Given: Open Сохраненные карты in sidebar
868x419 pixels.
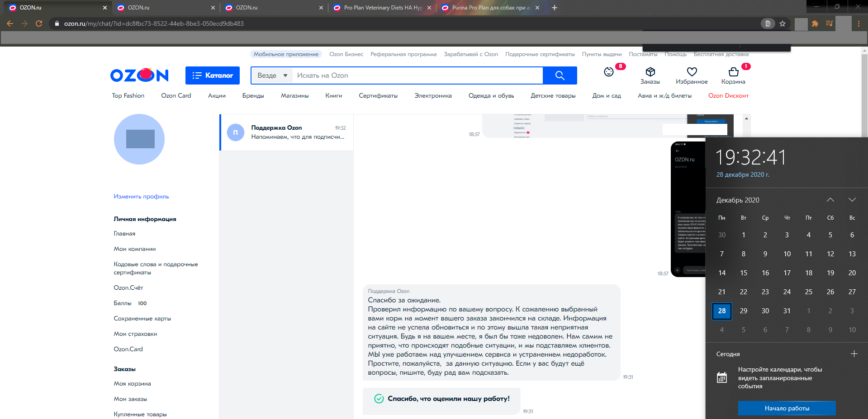Looking at the screenshot, I should 142,319.
